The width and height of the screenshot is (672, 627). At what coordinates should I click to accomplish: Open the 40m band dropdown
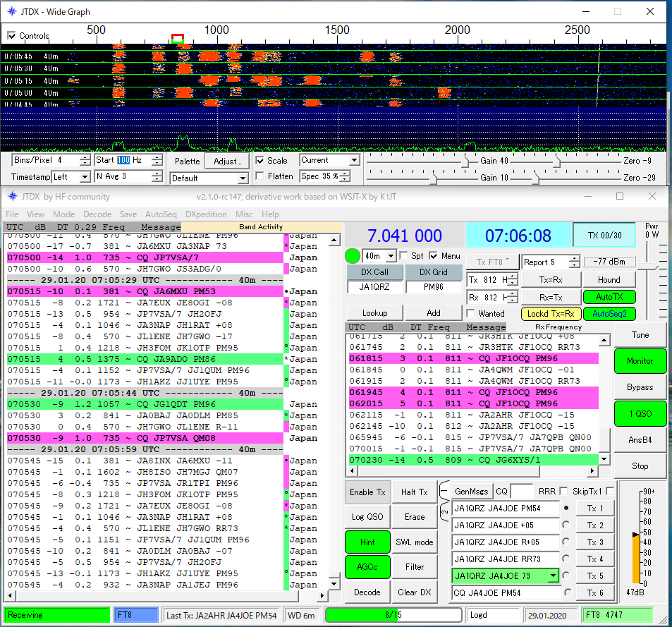coord(379,256)
